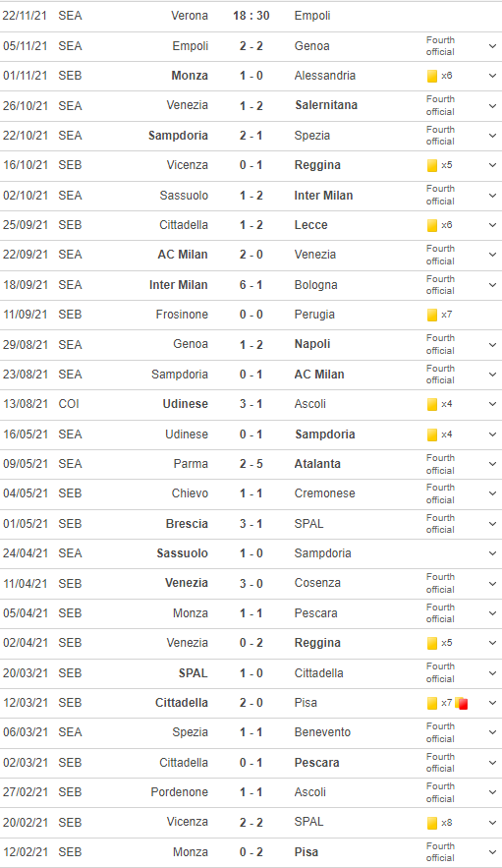Click yellow card icon in Vicenza–Reggina row
502x868 pixels.
(432, 165)
